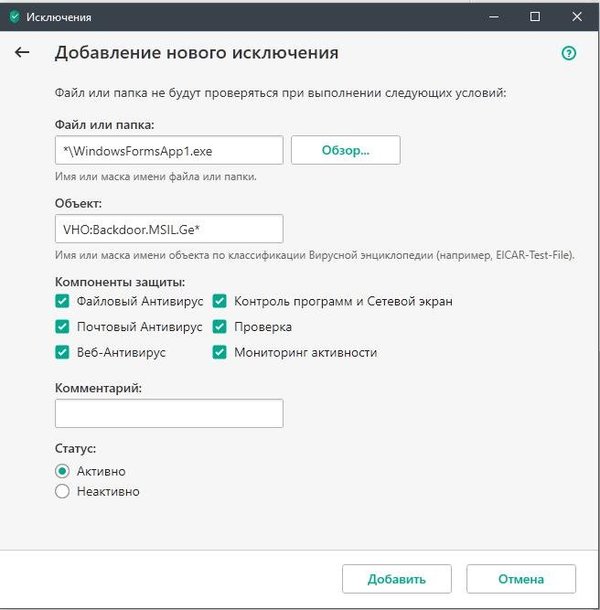Open help via the question mark icon

pyautogui.click(x=569, y=54)
